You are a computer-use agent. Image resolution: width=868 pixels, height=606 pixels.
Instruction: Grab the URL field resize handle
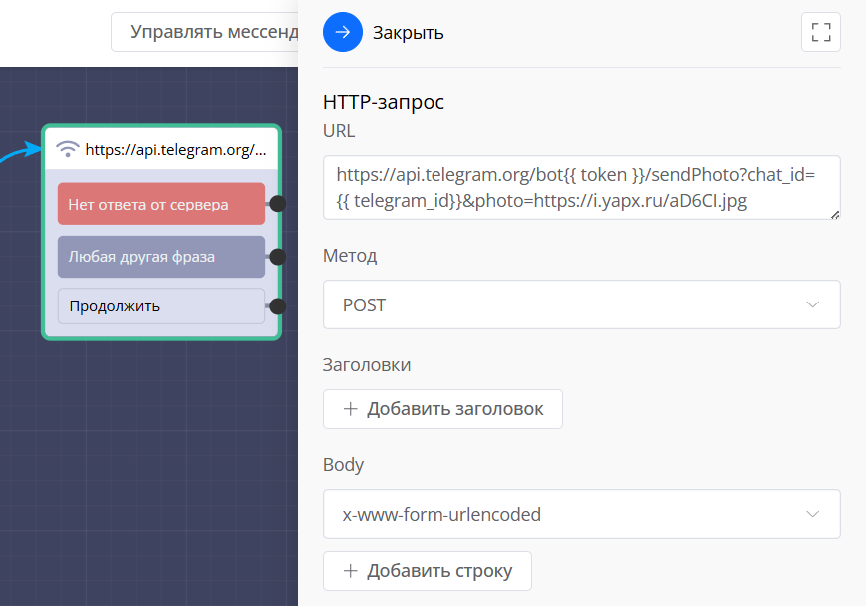tap(834, 213)
